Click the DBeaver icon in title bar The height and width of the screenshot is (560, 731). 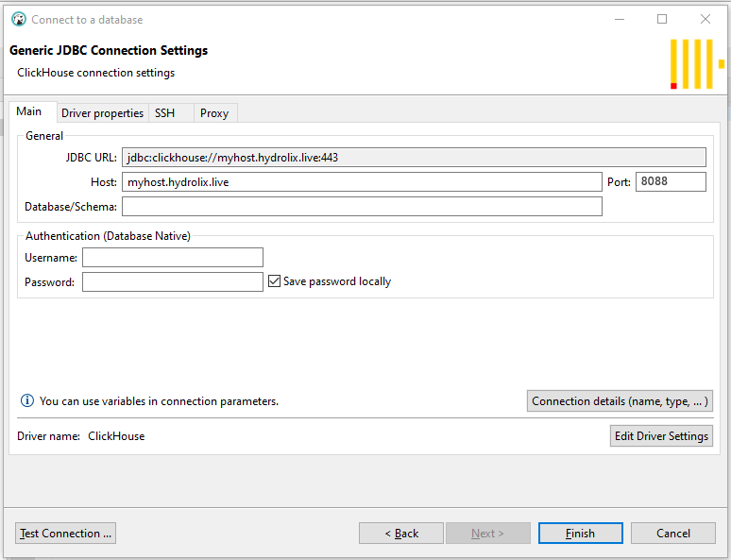(19, 19)
